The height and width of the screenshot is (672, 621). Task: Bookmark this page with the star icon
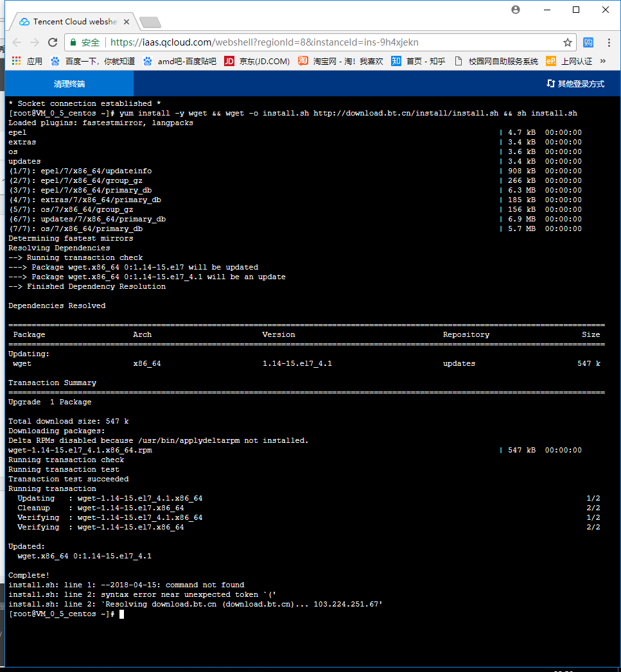click(x=568, y=42)
